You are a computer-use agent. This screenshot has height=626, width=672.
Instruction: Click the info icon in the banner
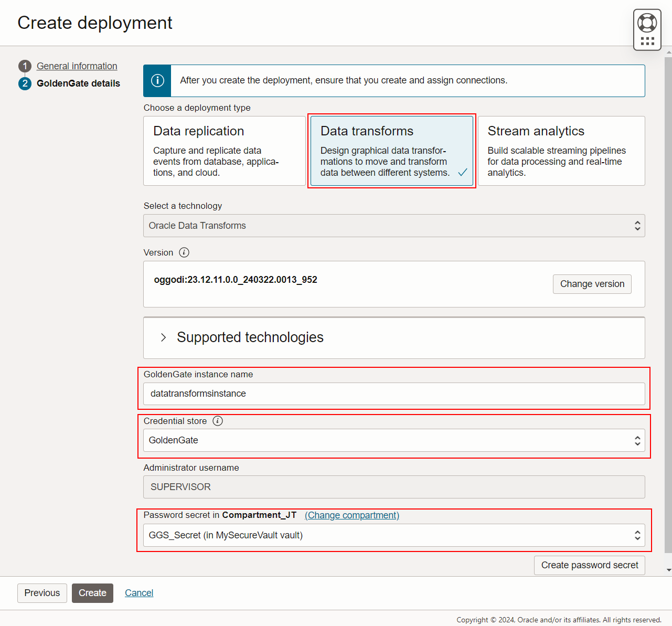(157, 80)
